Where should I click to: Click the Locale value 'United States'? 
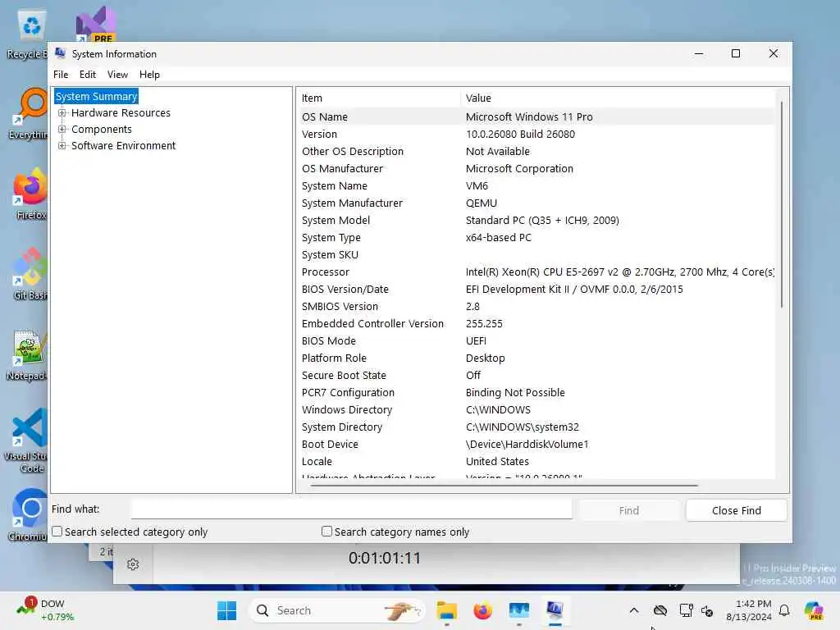497,461
